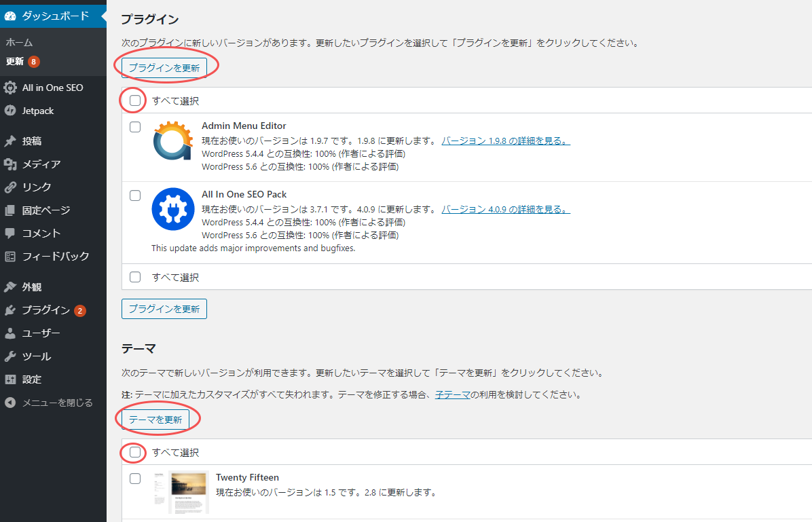Click the media icon beside メディア
Screen dimensions: 812x522
(10, 164)
